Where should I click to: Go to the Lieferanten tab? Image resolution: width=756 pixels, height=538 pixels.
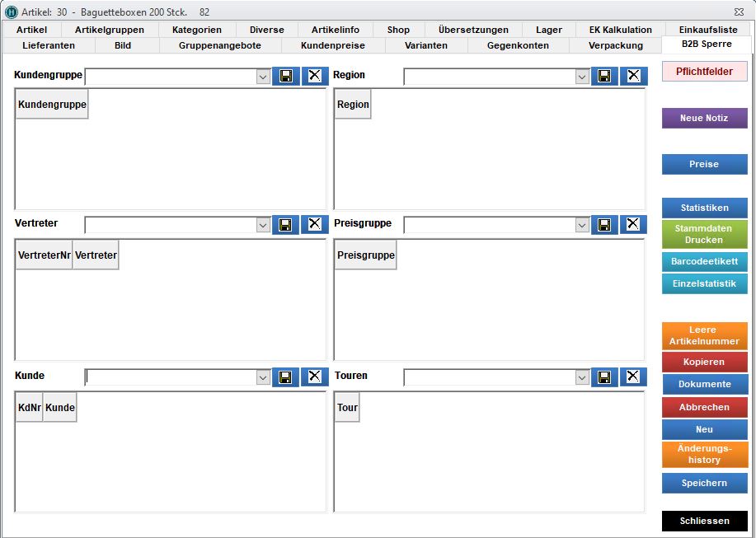tap(49, 45)
